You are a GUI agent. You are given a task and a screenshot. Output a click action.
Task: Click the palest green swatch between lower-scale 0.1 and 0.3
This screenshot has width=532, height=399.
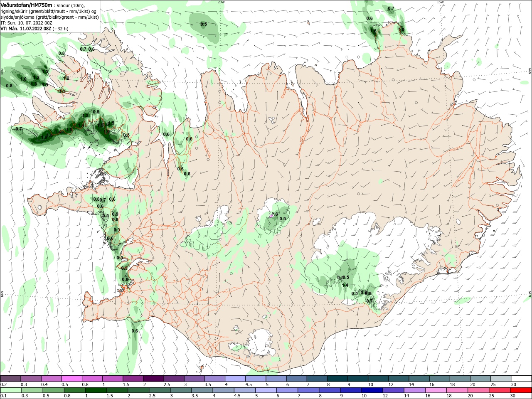(11, 390)
